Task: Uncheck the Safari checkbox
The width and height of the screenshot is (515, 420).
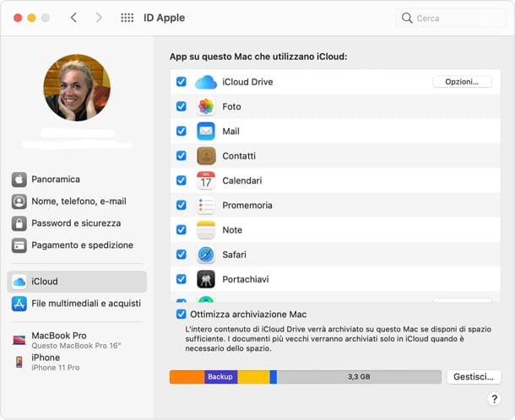Action: click(x=182, y=255)
